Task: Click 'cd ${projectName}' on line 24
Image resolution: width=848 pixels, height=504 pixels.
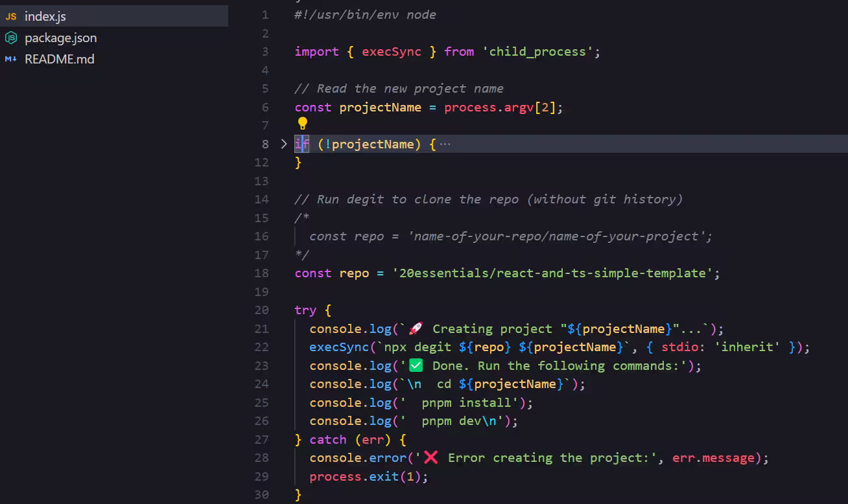Action: point(500,384)
